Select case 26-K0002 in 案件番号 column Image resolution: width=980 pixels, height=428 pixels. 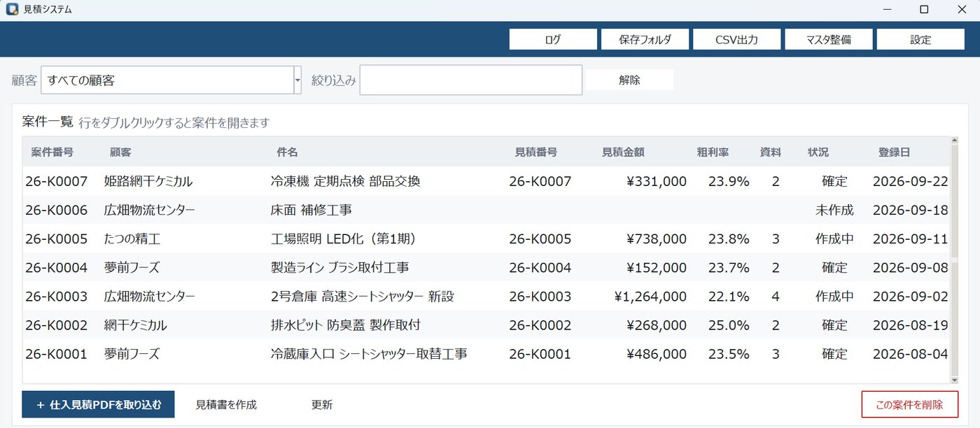pyautogui.click(x=57, y=324)
